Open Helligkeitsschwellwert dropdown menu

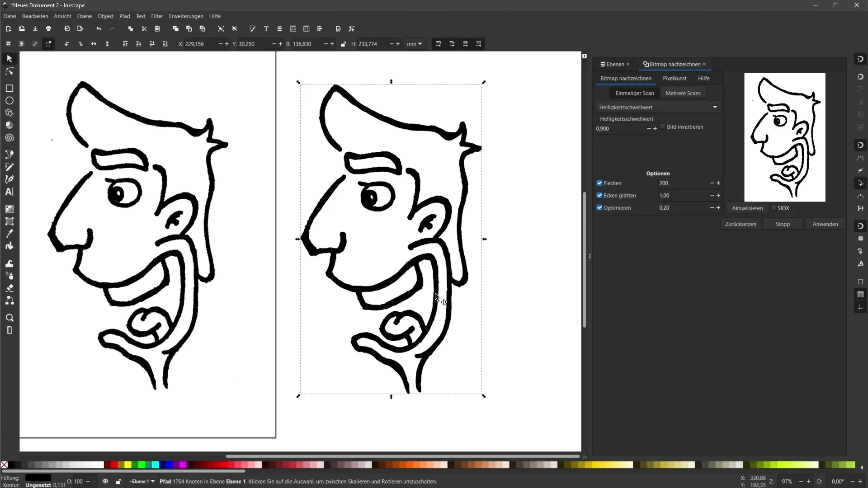point(715,107)
